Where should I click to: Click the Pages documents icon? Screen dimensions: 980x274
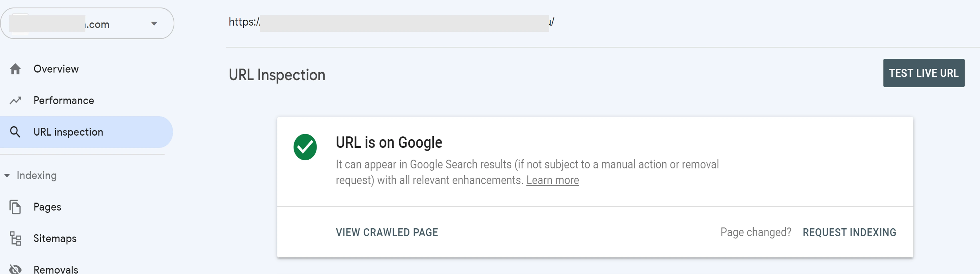click(15, 207)
